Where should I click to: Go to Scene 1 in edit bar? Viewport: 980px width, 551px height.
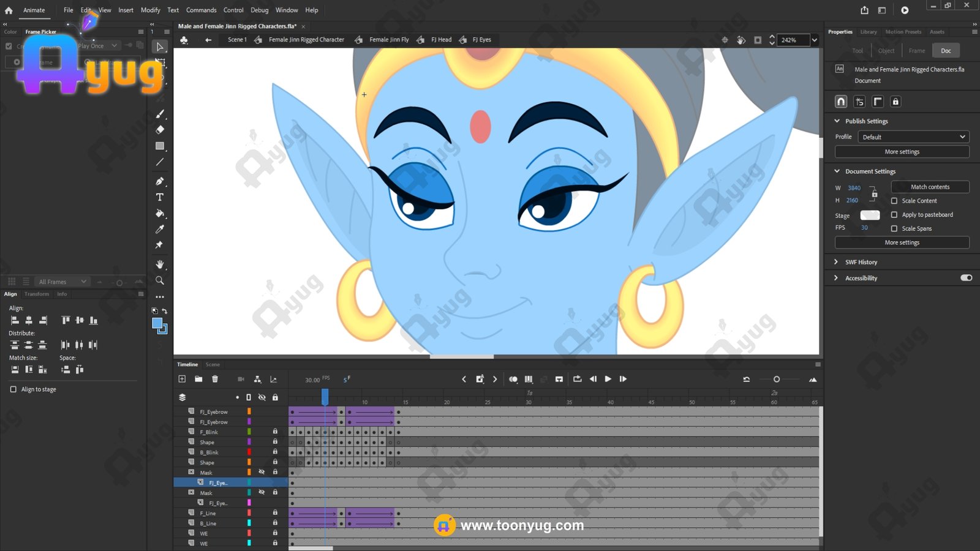click(237, 40)
